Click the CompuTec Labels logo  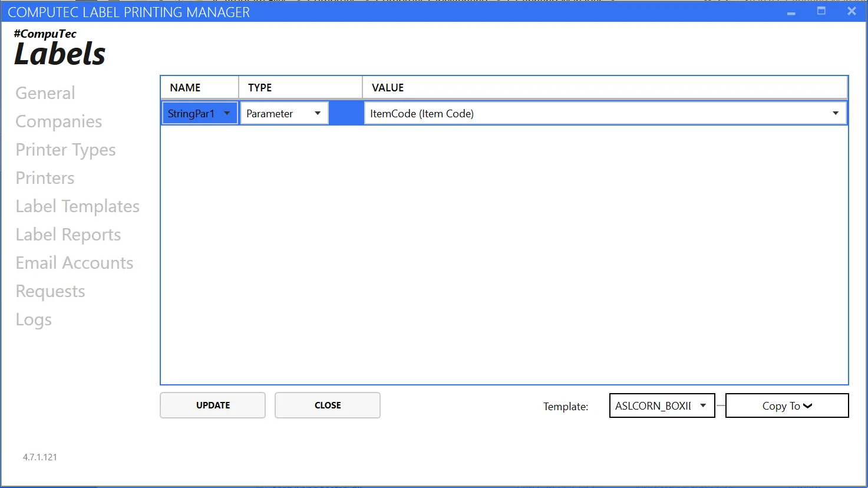[x=60, y=48]
